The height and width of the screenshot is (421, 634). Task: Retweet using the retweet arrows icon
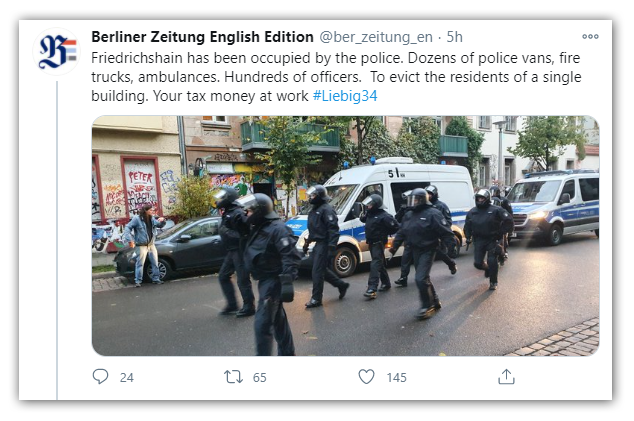233,377
